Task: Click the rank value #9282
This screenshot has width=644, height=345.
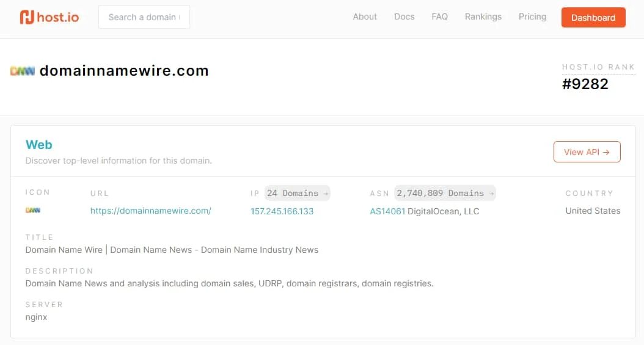Action: pyautogui.click(x=585, y=84)
